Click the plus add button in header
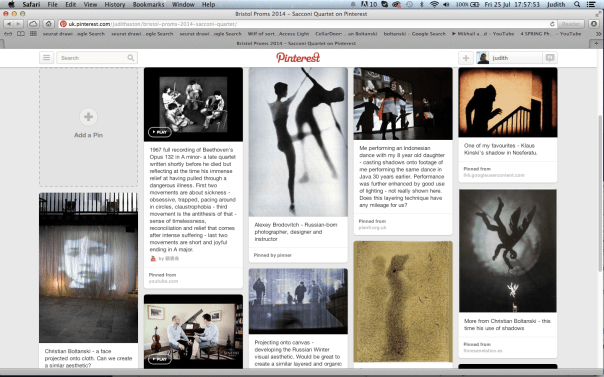The height and width of the screenshot is (377, 604). click(x=466, y=58)
